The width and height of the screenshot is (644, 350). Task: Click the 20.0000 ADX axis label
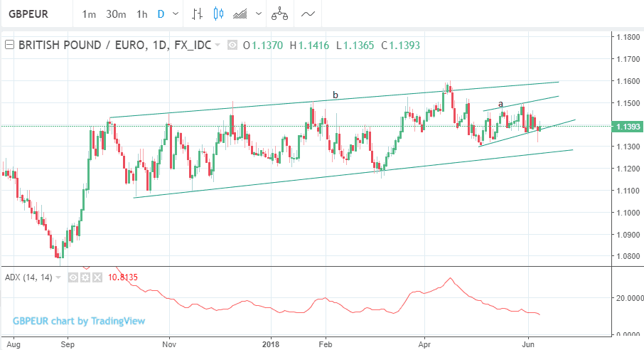[630, 298]
